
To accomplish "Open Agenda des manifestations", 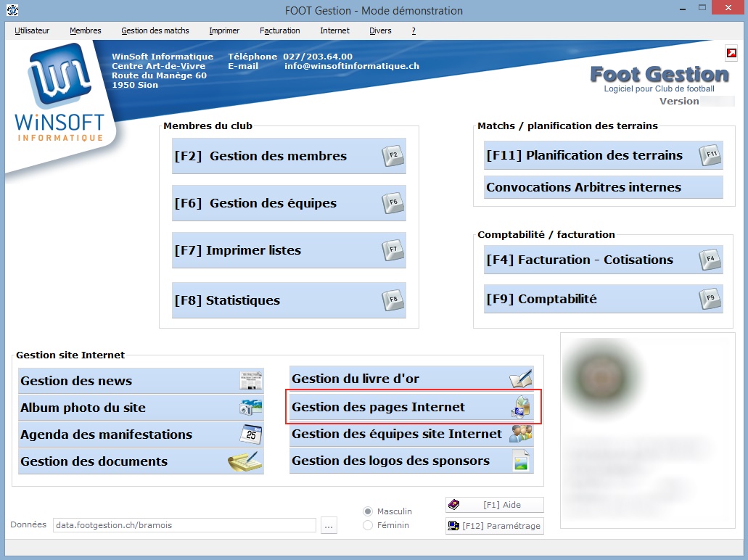I will click(x=141, y=435).
